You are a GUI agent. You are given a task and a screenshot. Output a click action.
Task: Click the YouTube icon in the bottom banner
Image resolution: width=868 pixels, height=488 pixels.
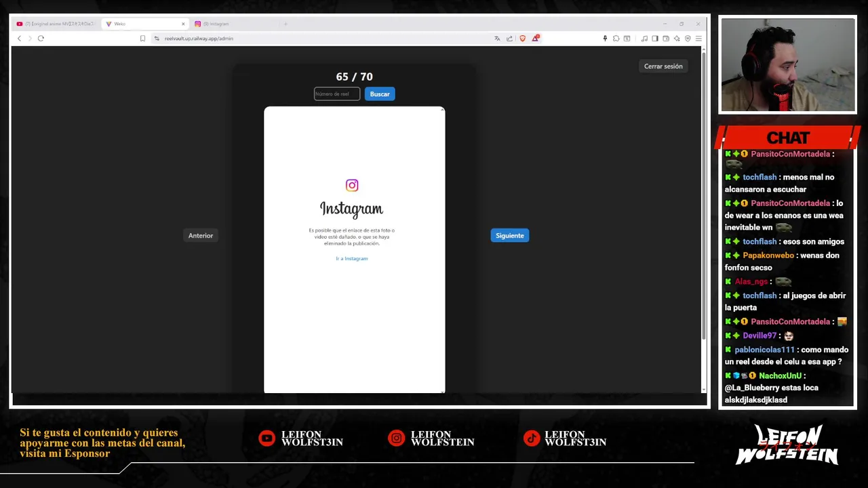[x=267, y=439]
